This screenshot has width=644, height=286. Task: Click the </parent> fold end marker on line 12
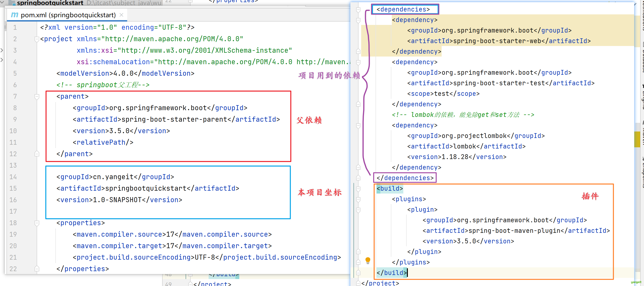(x=37, y=154)
